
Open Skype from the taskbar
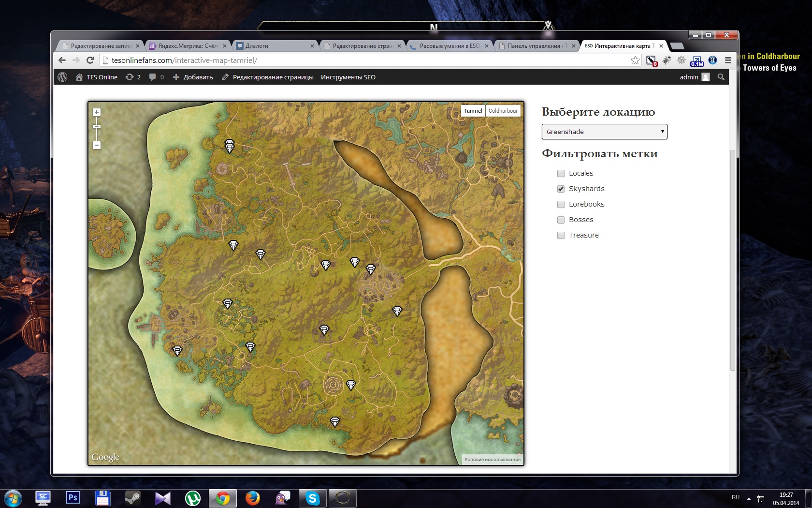[x=312, y=498]
